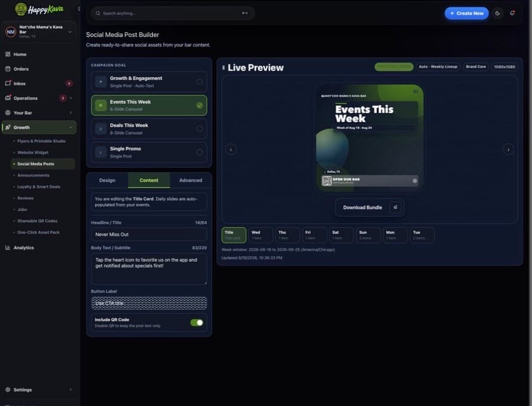Click the Single Promo goal icon

[101, 152]
